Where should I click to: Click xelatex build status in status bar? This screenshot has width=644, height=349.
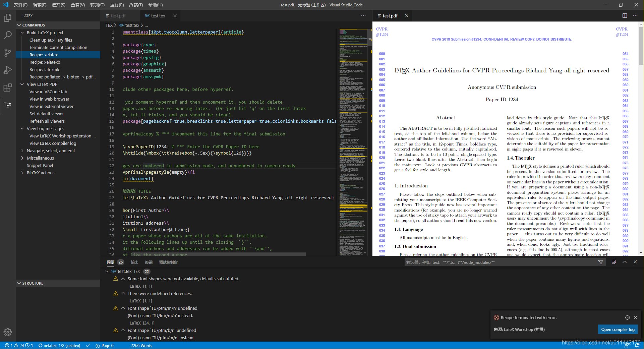pyautogui.click(x=59, y=345)
